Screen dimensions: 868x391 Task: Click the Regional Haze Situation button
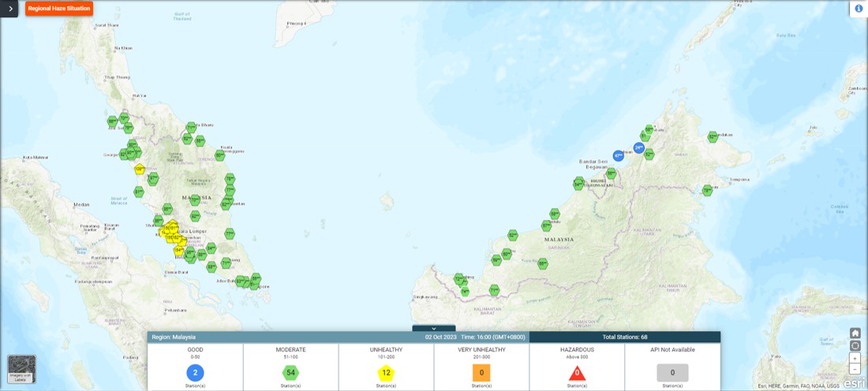pos(59,9)
